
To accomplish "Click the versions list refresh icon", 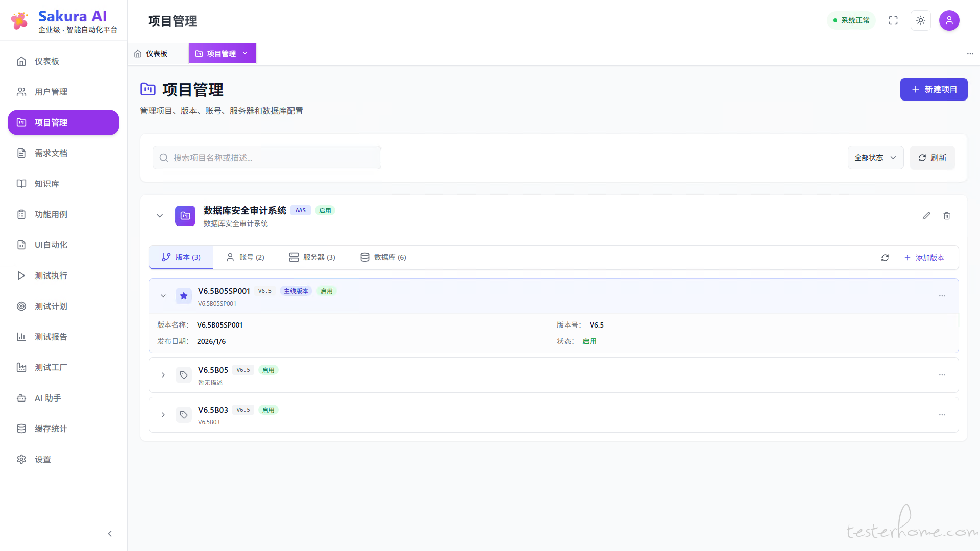I will tap(885, 258).
